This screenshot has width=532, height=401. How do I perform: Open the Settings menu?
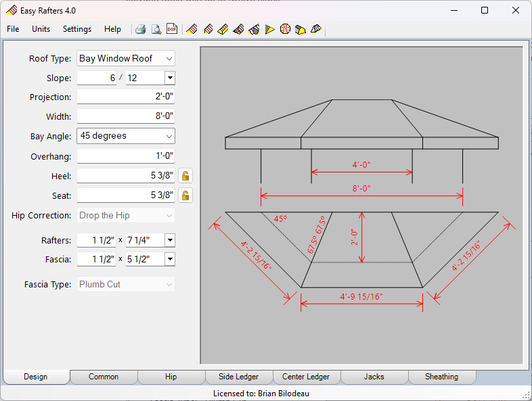(77, 29)
